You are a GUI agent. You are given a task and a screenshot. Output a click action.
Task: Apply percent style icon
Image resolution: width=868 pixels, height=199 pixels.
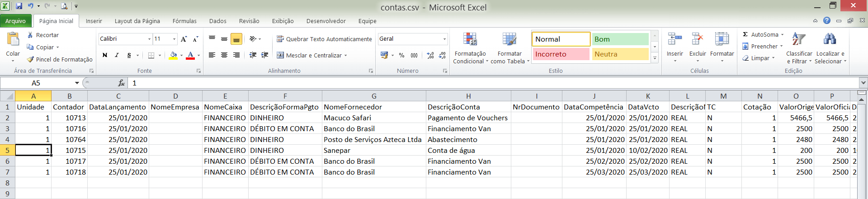[x=401, y=55]
